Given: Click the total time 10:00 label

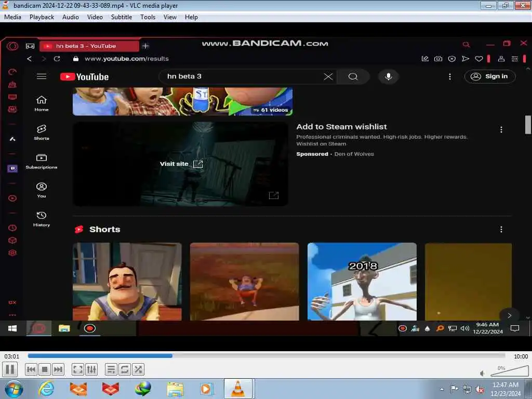Looking at the screenshot, I should [x=521, y=356].
